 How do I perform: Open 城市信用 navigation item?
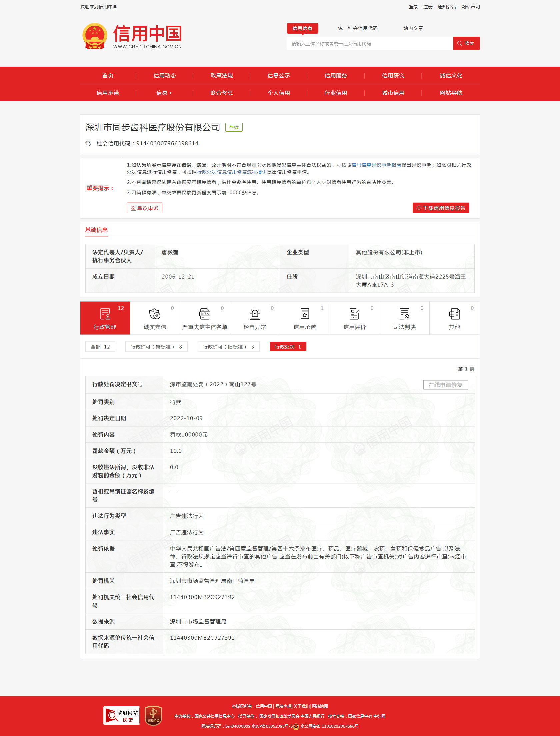tap(393, 93)
